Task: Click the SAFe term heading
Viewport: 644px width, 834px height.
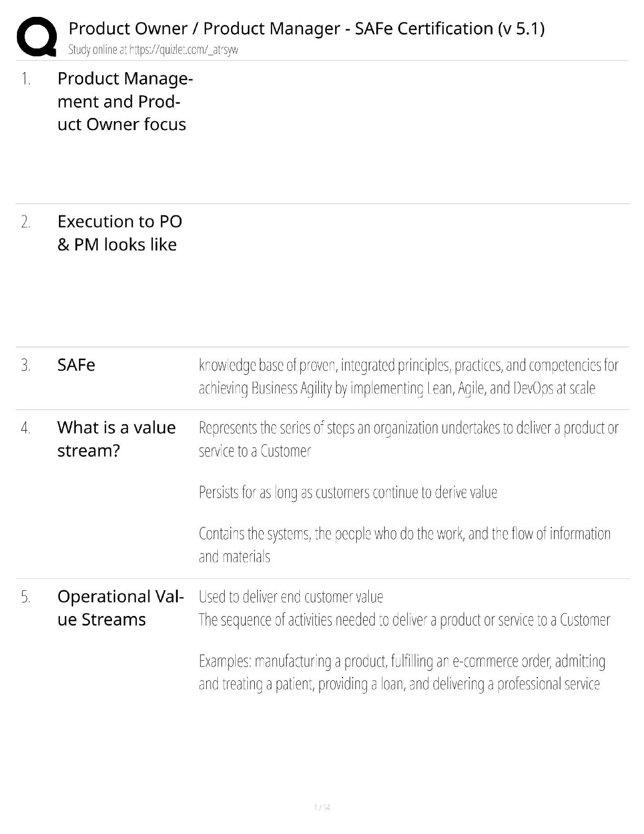Action: pyautogui.click(x=76, y=365)
